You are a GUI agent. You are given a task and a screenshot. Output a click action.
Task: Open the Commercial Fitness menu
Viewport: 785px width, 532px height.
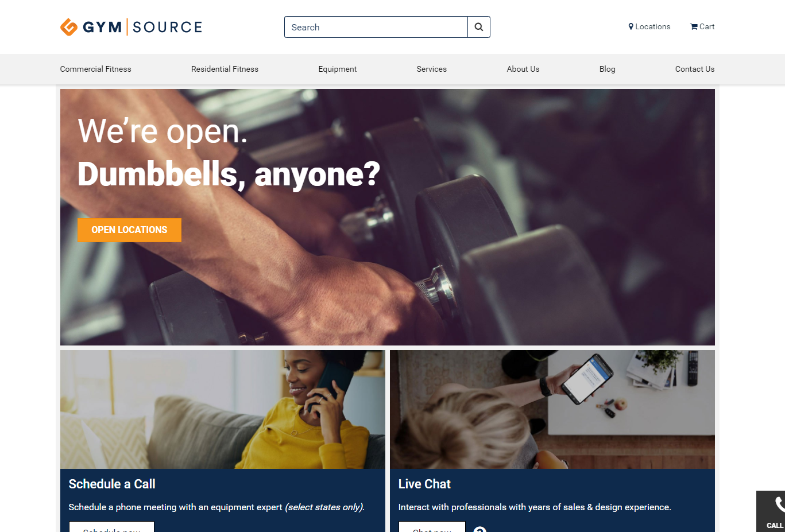coord(96,69)
